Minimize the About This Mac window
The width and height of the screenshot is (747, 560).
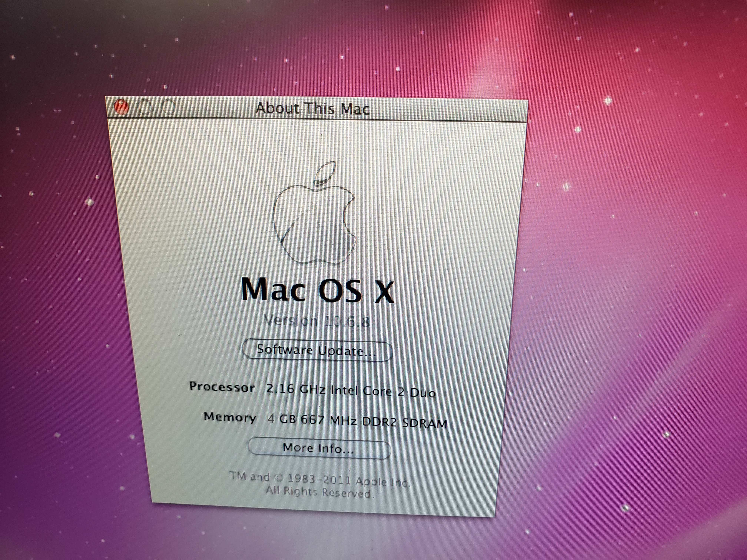coord(145,107)
